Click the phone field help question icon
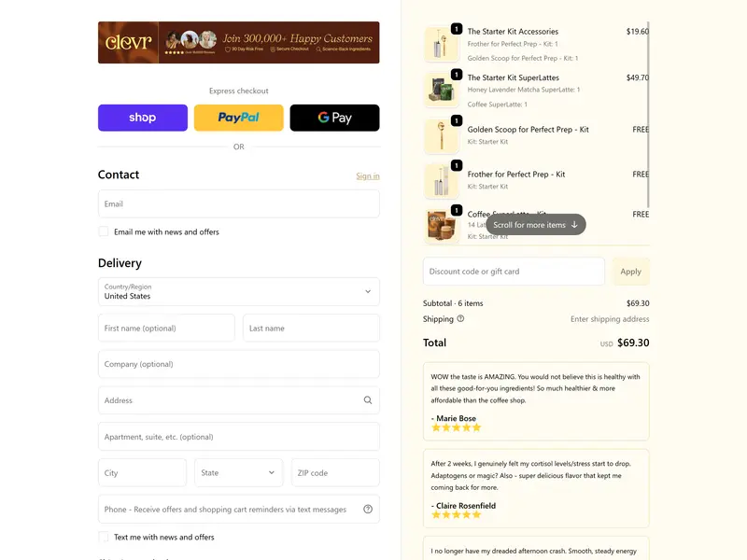Screen dimensions: 747x560 (368, 509)
